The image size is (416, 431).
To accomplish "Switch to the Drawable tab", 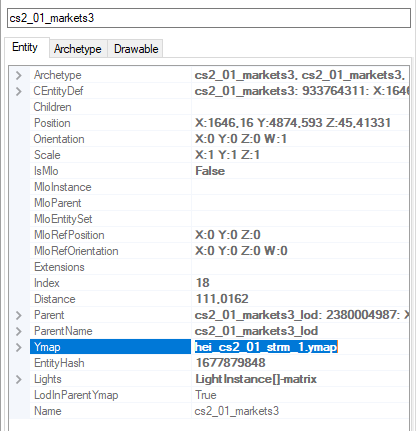I will (135, 49).
